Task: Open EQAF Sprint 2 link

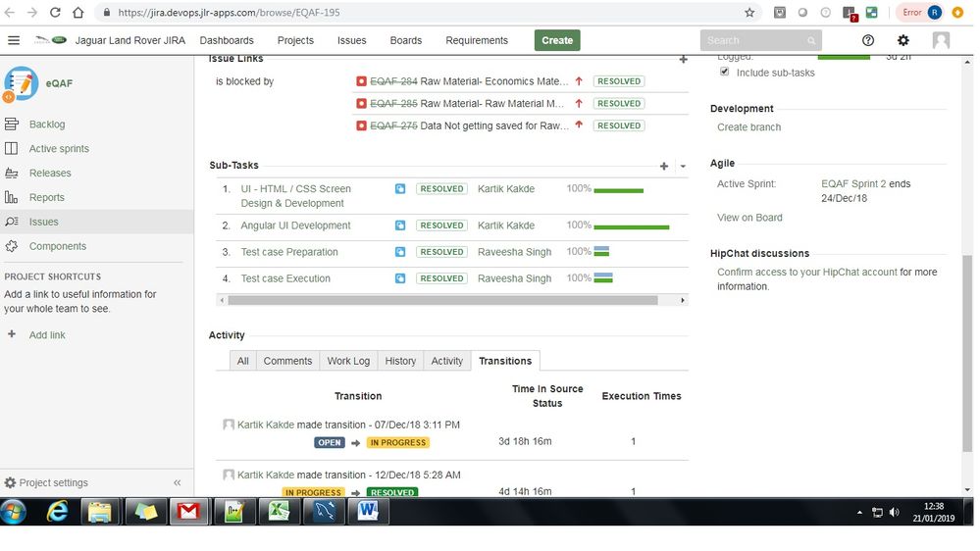Action: 853,183
